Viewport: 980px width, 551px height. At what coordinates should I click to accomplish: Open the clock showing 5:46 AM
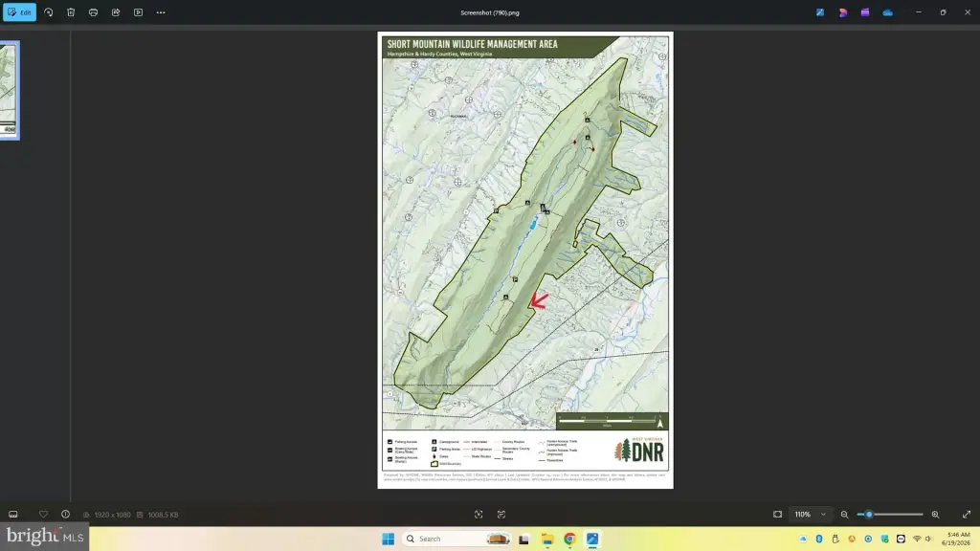point(957,540)
